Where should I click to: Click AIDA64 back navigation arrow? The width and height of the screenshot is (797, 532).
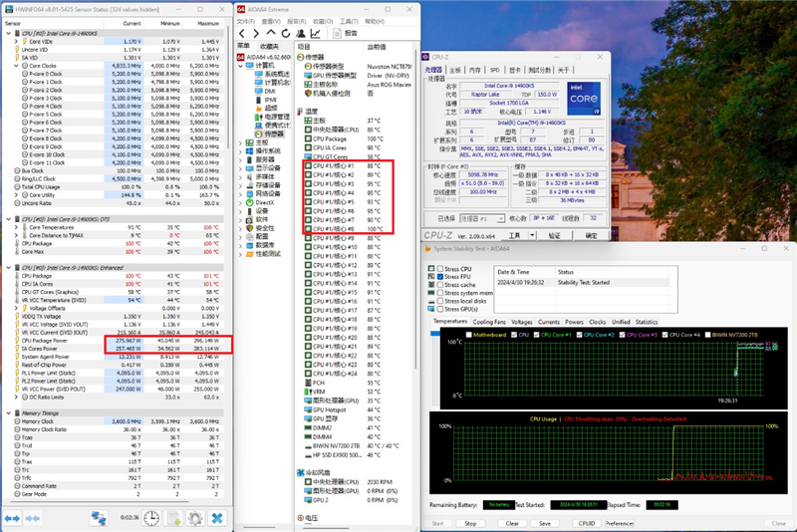pyautogui.click(x=242, y=34)
